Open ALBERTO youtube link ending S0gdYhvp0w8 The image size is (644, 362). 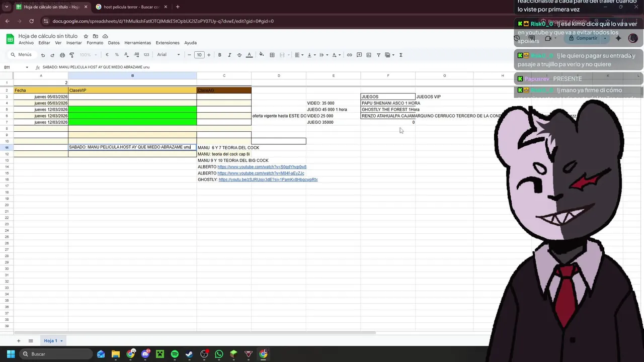pos(262,167)
